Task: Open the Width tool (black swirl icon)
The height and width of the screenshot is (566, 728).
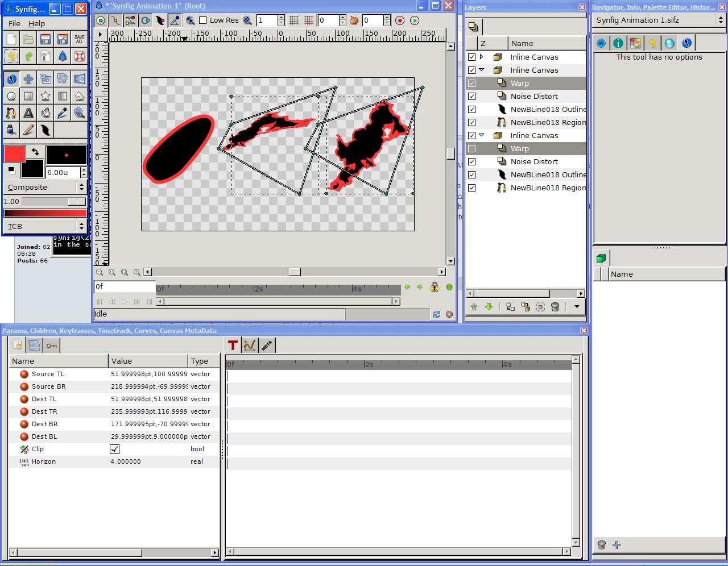Action: tap(45, 130)
